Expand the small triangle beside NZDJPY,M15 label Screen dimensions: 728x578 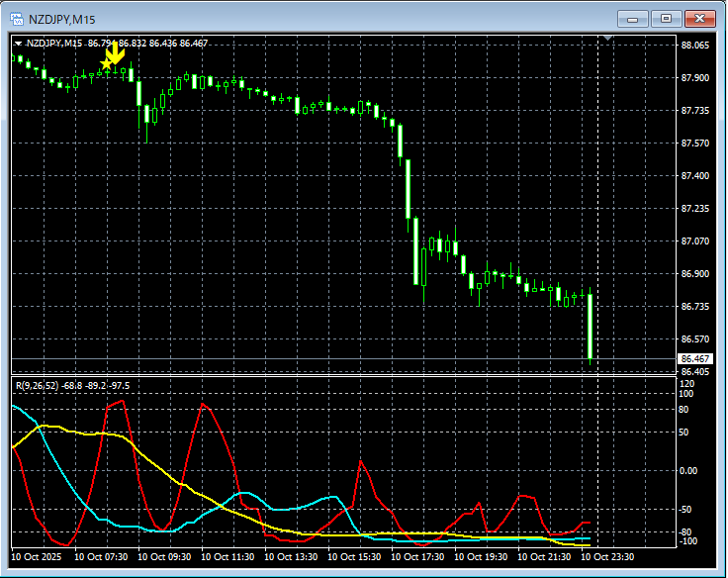pos(19,44)
